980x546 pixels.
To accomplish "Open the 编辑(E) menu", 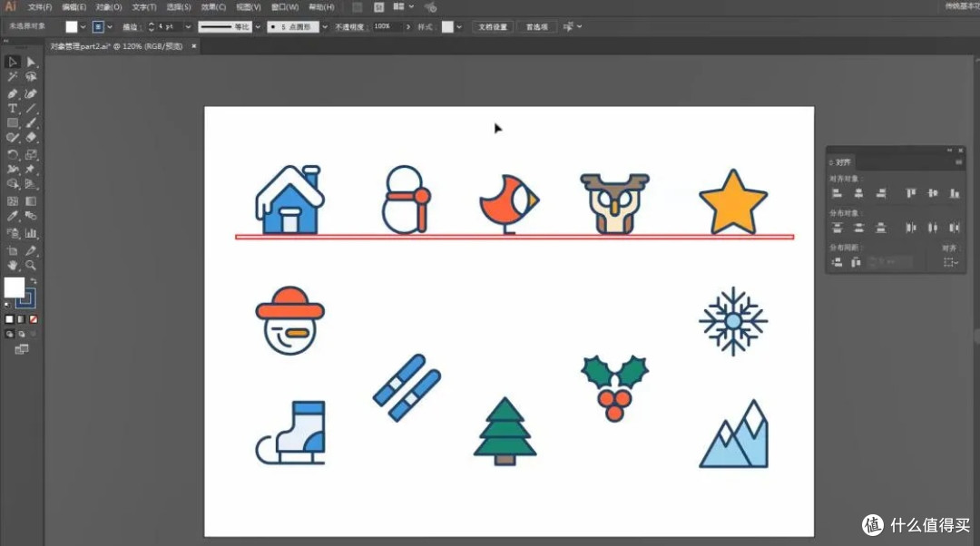I will point(74,7).
